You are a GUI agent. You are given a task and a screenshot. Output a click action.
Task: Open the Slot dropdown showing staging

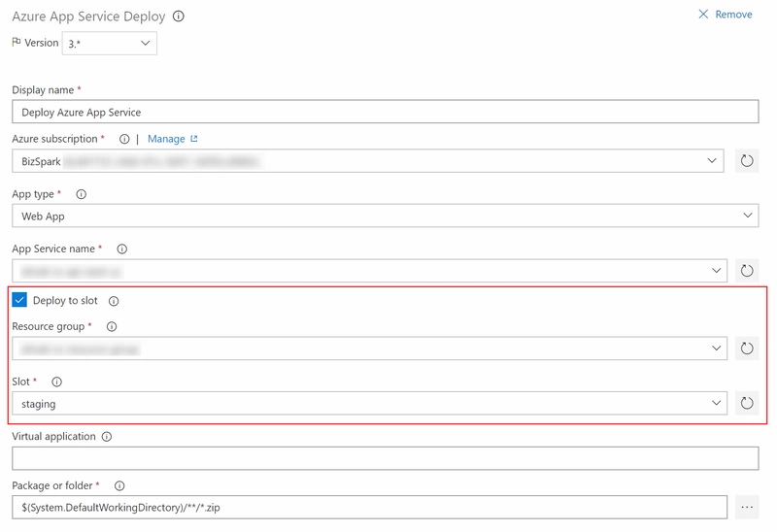click(x=370, y=403)
